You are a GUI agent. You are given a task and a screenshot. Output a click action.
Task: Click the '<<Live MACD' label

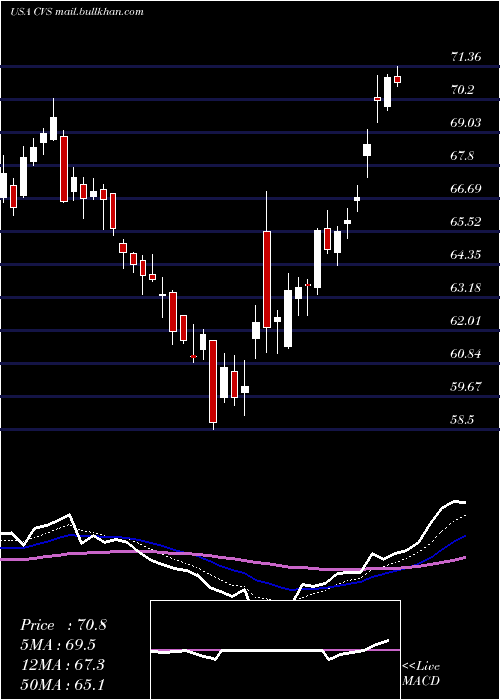coord(421,674)
